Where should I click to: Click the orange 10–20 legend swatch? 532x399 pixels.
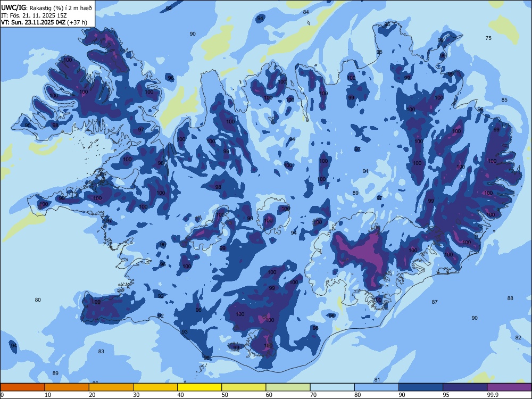[67, 387]
